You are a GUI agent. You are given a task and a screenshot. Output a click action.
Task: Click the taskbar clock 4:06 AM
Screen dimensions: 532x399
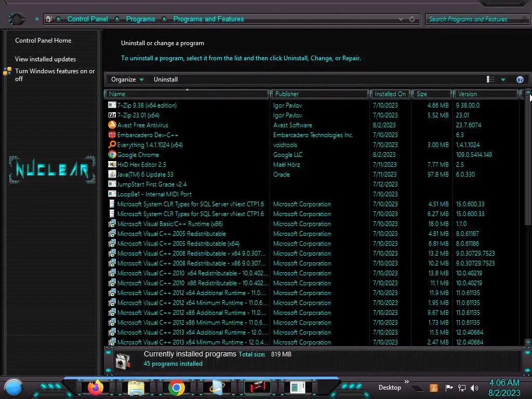click(504, 382)
